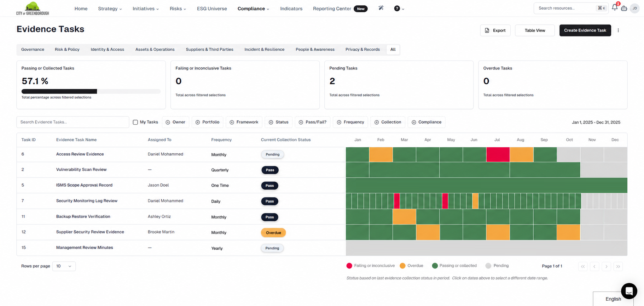
Task: Click the Passing or Collected progress bar
Action: click(91, 91)
